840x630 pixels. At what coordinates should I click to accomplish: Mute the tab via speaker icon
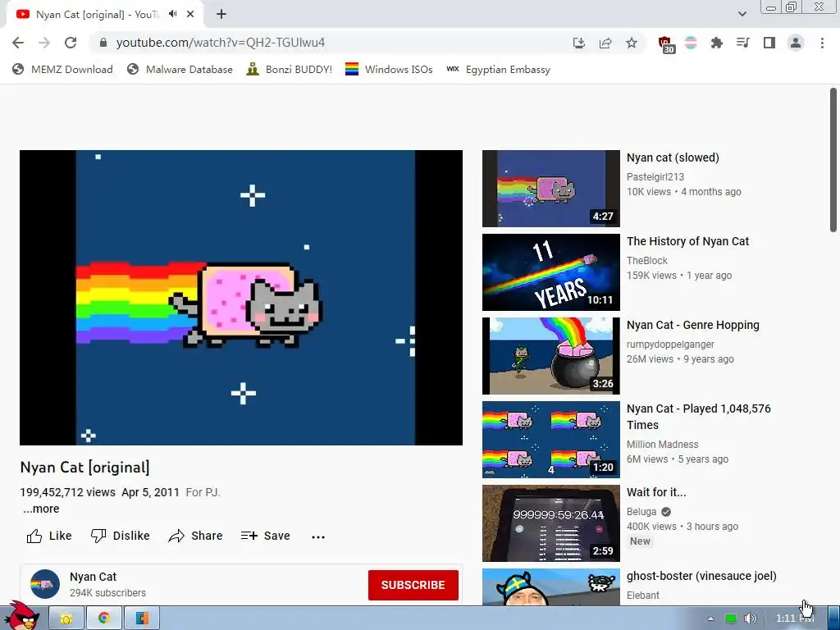[x=172, y=14]
